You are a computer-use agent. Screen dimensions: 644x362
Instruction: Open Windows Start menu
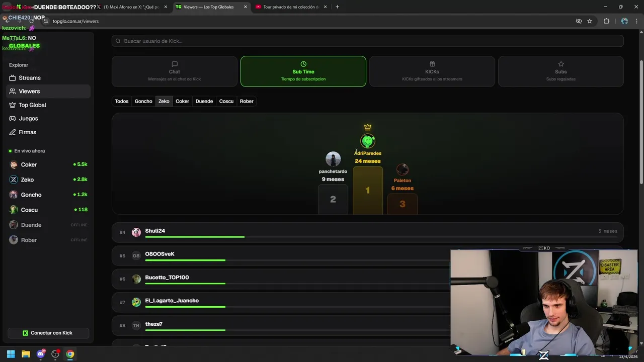11,354
